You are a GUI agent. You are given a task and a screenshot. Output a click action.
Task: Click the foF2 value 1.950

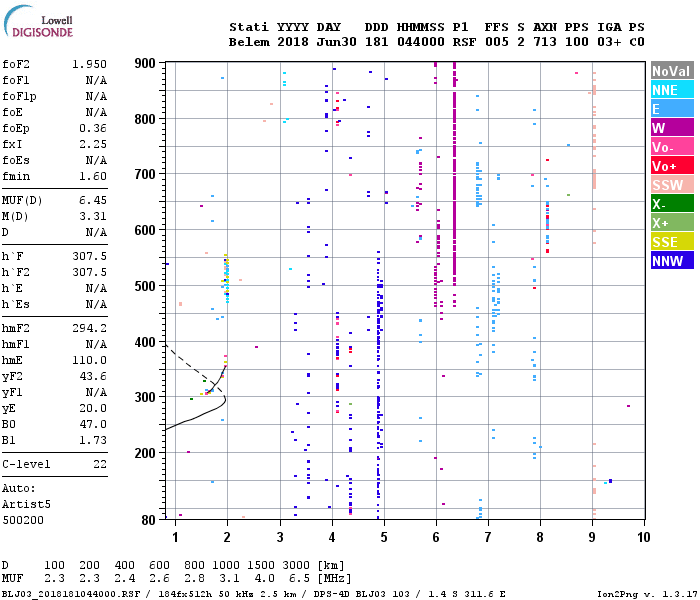click(x=89, y=64)
